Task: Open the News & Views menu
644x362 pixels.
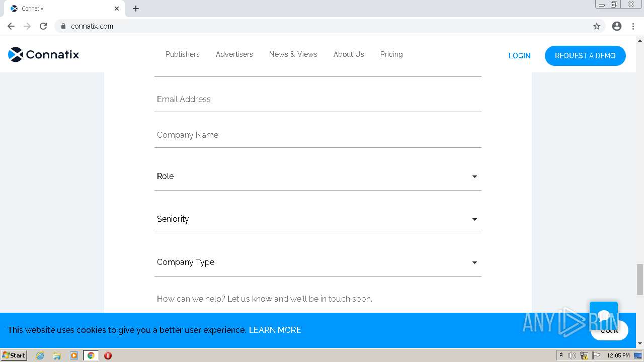Action: click(x=293, y=54)
